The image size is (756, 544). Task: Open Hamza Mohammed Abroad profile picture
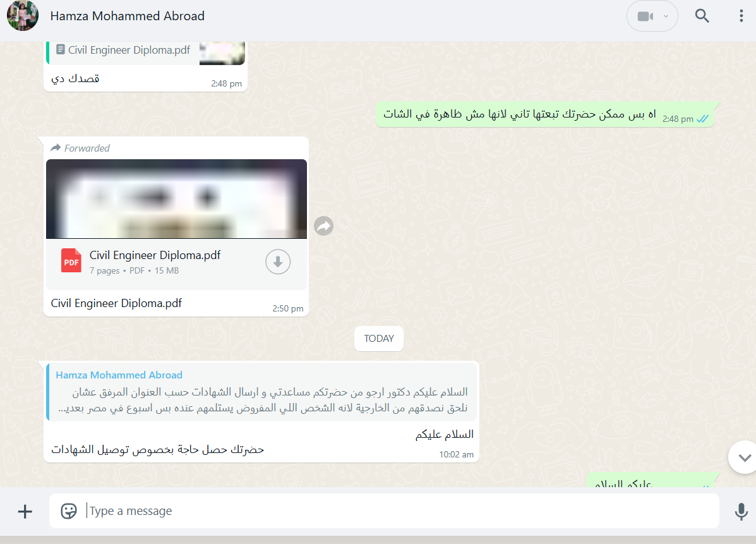coord(23,16)
